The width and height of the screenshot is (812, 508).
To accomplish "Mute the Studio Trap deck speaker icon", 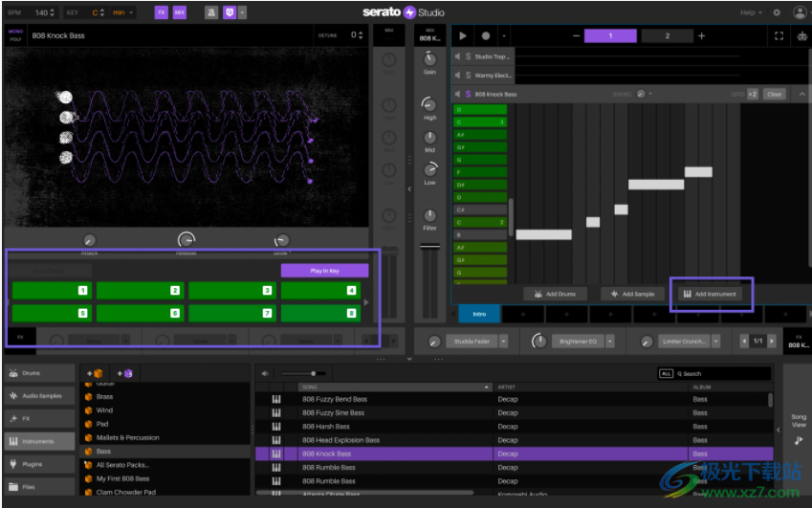I will pos(458,56).
